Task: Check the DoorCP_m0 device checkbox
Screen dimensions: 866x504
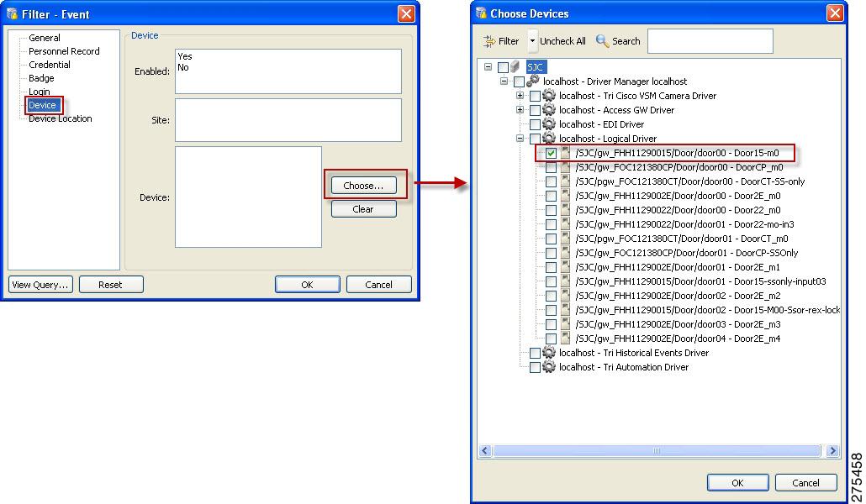Action: [x=551, y=167]
